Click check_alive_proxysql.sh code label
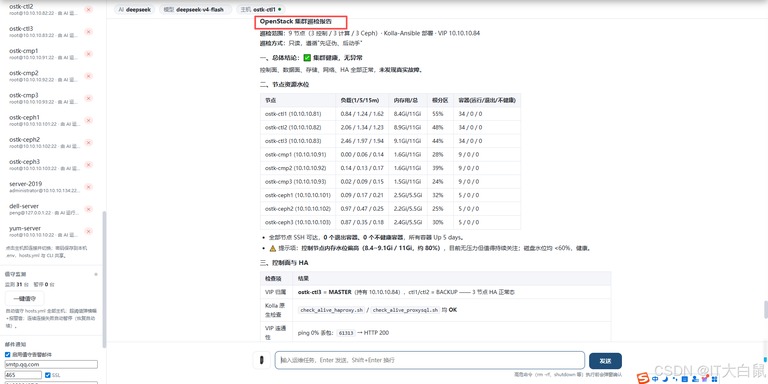 (x=407, y=310)
